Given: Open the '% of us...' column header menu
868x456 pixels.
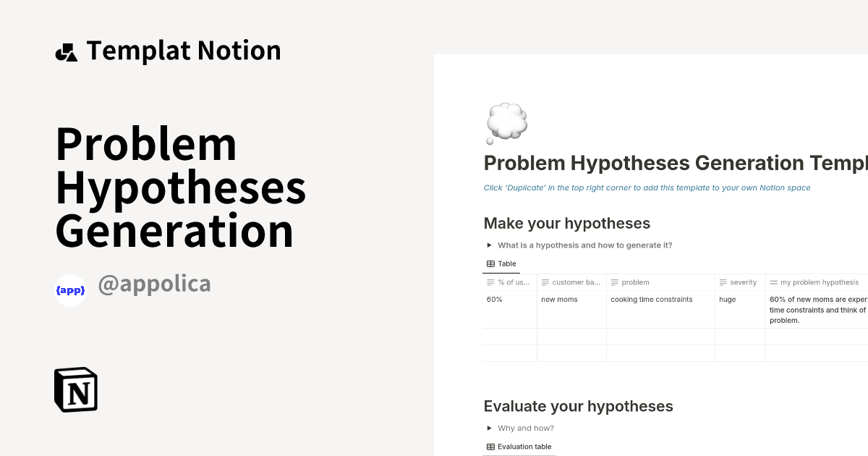Looking at the screenshot, I should 510,282.
